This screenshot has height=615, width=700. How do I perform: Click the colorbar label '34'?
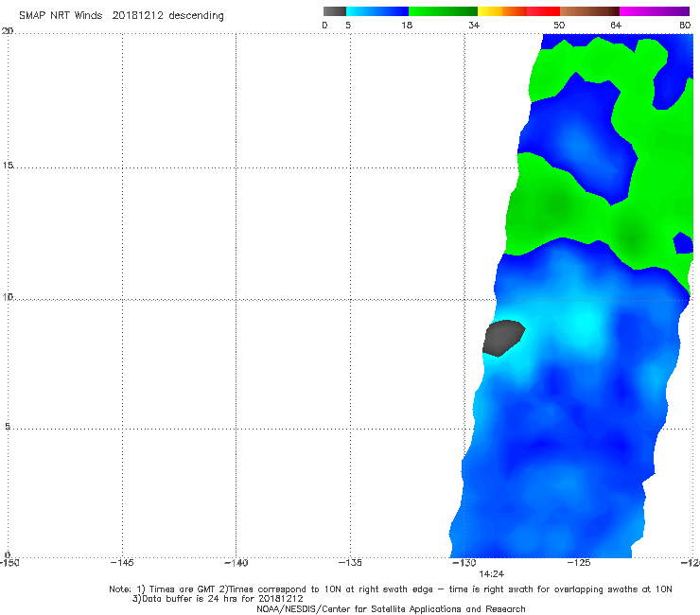[474, 25]
